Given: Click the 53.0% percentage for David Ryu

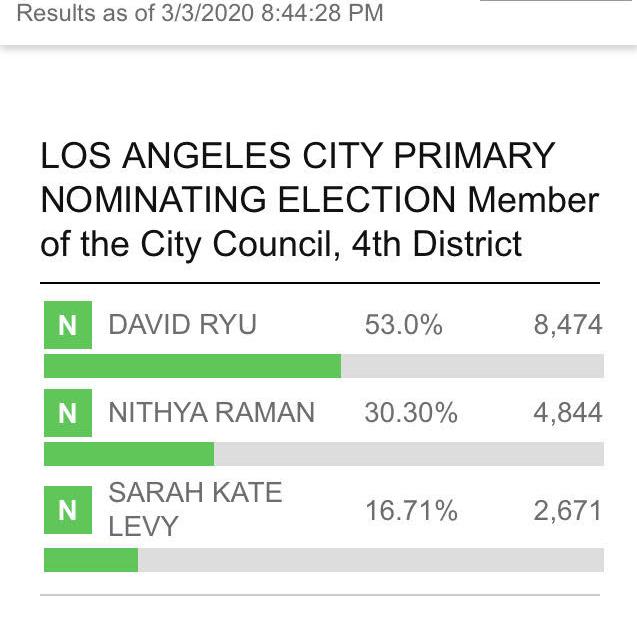Looking at the screenshot, I should click(403, 325).
